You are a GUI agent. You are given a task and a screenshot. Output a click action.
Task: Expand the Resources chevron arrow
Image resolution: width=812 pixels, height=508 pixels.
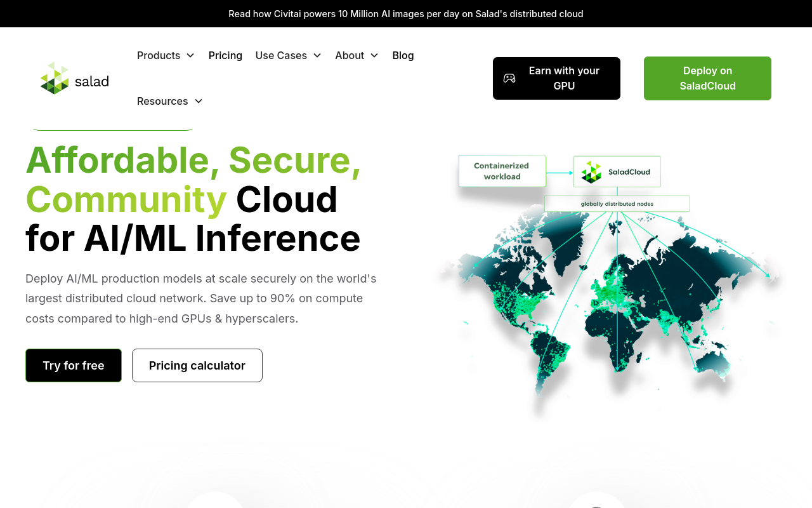199,101
